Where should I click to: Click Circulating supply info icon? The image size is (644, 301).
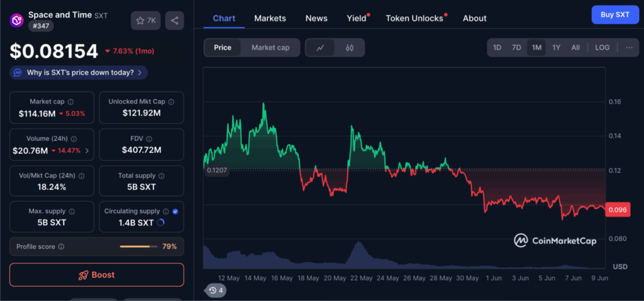[x=166, y=212]
